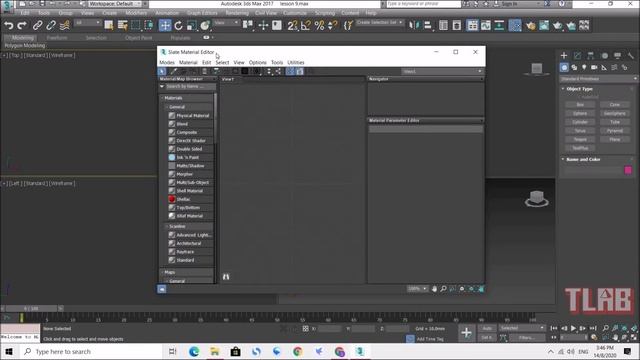Viewport: 640px width, 360px height.
Task: Click the Bind to Space Warp icon
Action: point(64,25)
